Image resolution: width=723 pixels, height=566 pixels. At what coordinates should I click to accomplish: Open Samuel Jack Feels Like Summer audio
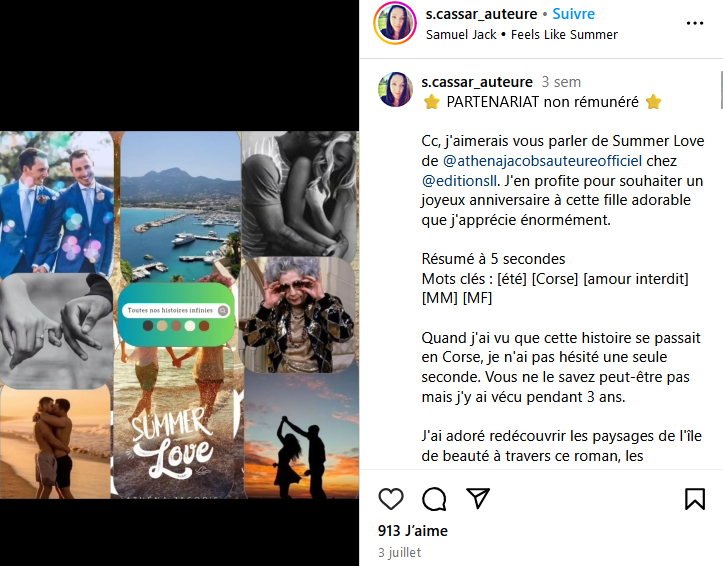[522, 35]
